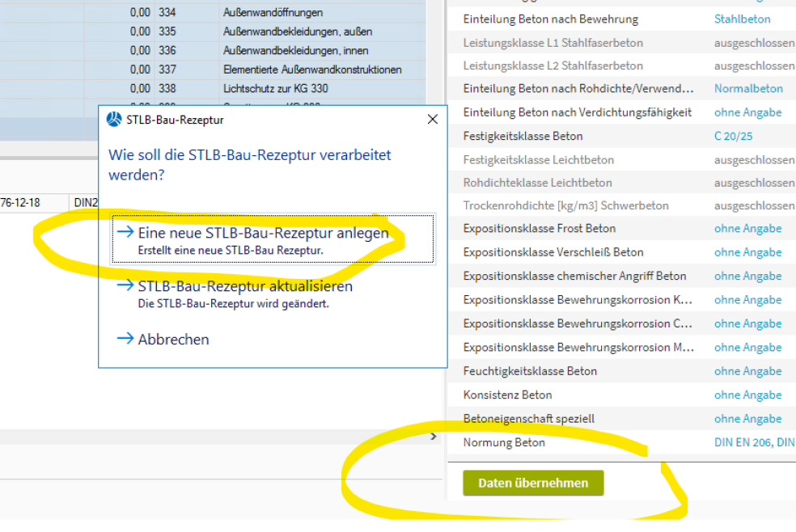Choose 'Eine neue STLB-Bau-Rezeptur anlegen' option

click(263, 234)
